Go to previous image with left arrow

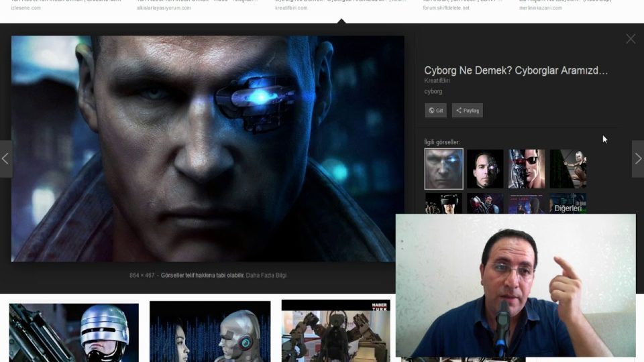6,159
